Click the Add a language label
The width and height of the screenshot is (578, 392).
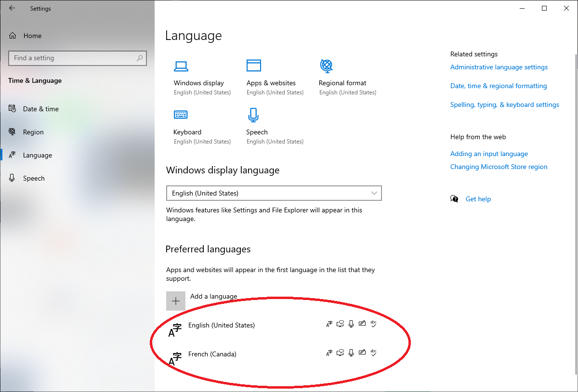tap(214, 296)
